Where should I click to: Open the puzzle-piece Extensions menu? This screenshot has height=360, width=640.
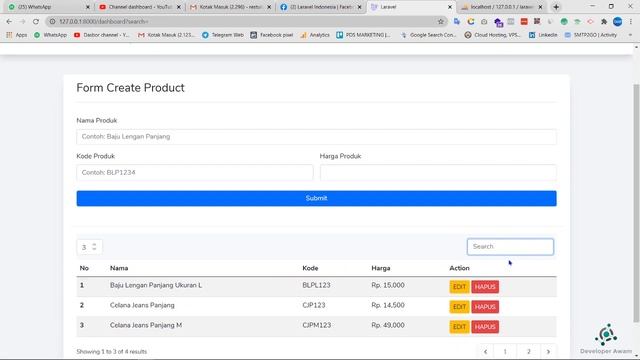point(604,22)
